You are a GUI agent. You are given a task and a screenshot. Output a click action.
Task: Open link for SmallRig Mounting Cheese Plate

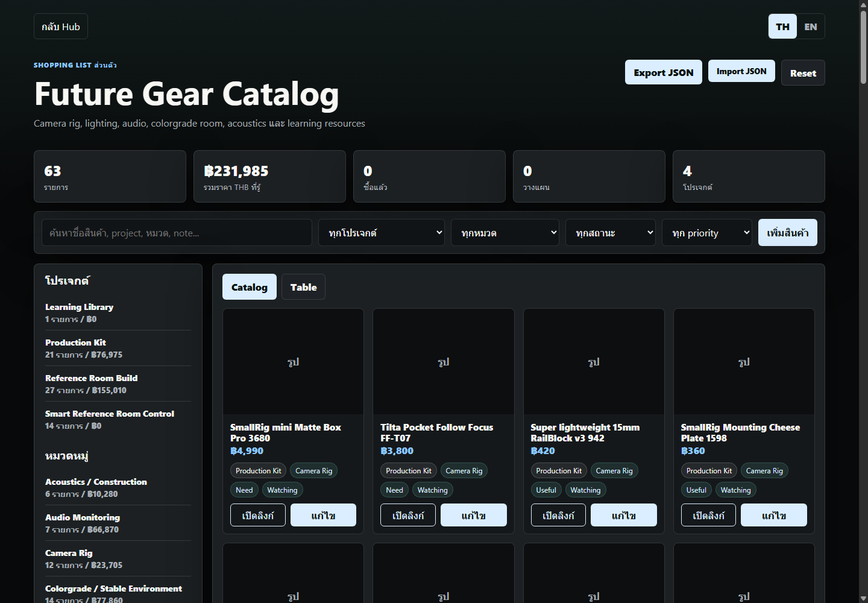tap(708, 515)
